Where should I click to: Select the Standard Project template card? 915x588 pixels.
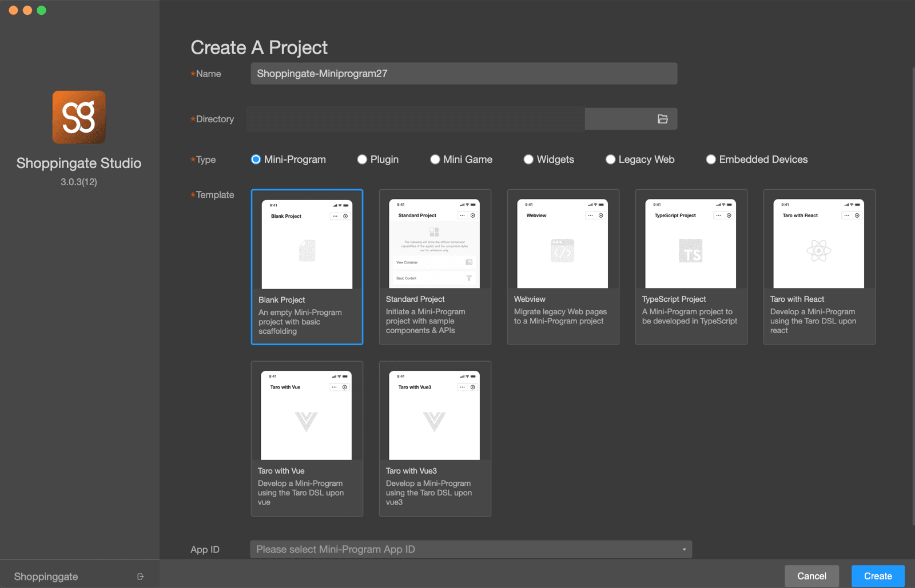coord(435,267)
